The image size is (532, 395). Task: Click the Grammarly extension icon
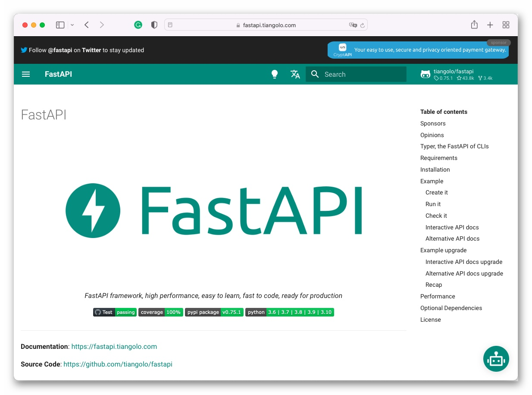pyautogui.click(x=138, y=25)
